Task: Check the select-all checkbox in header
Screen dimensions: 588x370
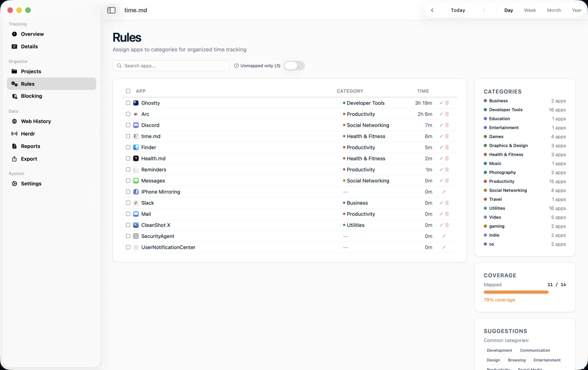Action: [128, 91]
